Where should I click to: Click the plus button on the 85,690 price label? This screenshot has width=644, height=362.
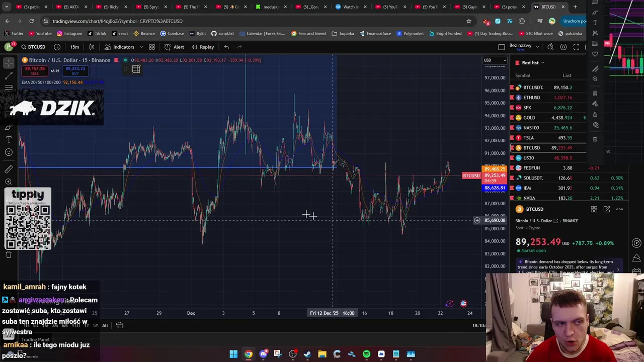pos(476,220)
